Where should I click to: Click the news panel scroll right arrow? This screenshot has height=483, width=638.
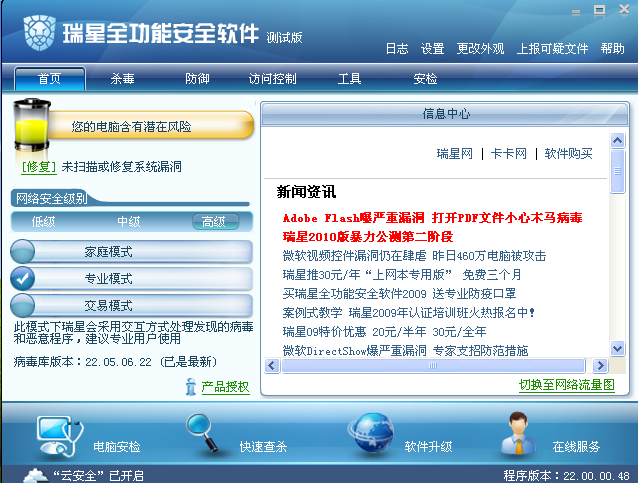pyautogui.click(x=600, y=366)
